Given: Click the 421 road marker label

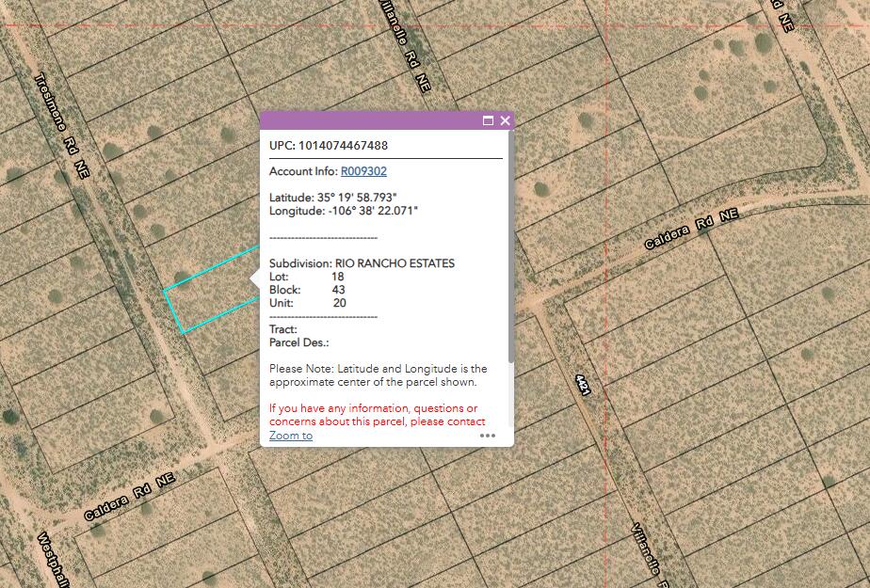Looking at the screenshot, I should [582, 385].
